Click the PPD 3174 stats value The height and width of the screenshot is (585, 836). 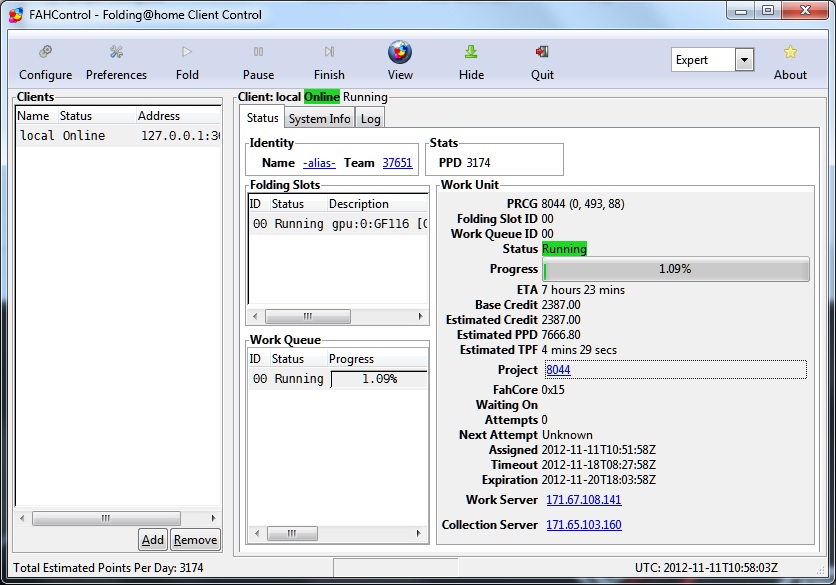coord(478,163)
